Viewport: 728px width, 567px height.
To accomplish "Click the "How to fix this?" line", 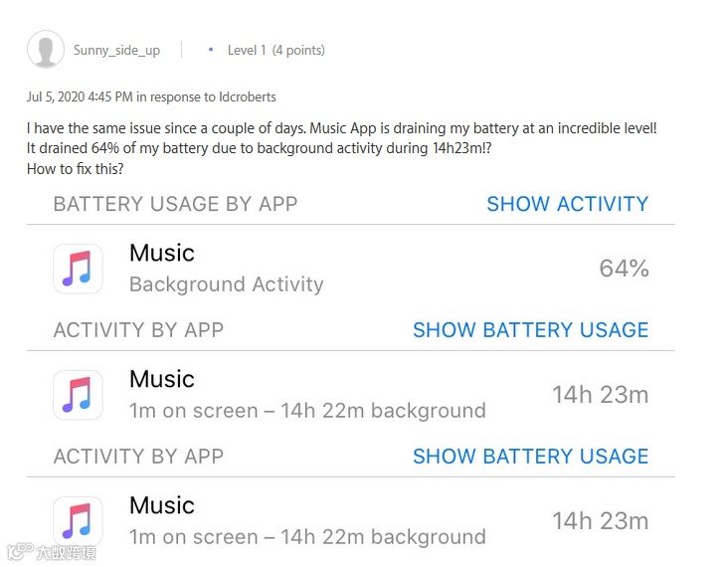I will point(76,168).
